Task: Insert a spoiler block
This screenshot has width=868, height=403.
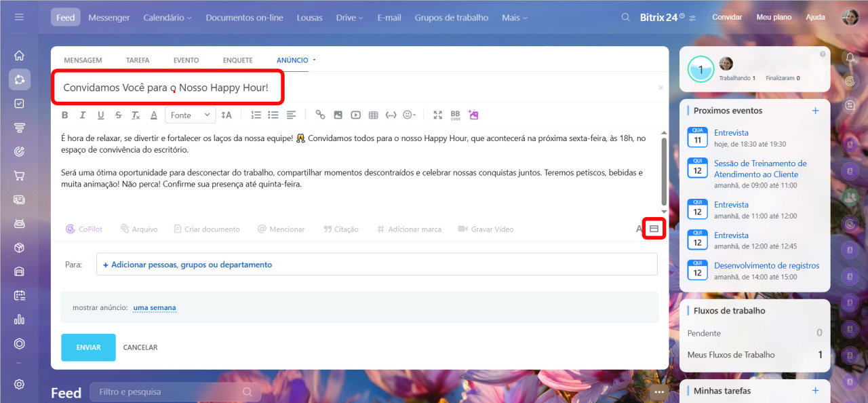Action: 391,115
